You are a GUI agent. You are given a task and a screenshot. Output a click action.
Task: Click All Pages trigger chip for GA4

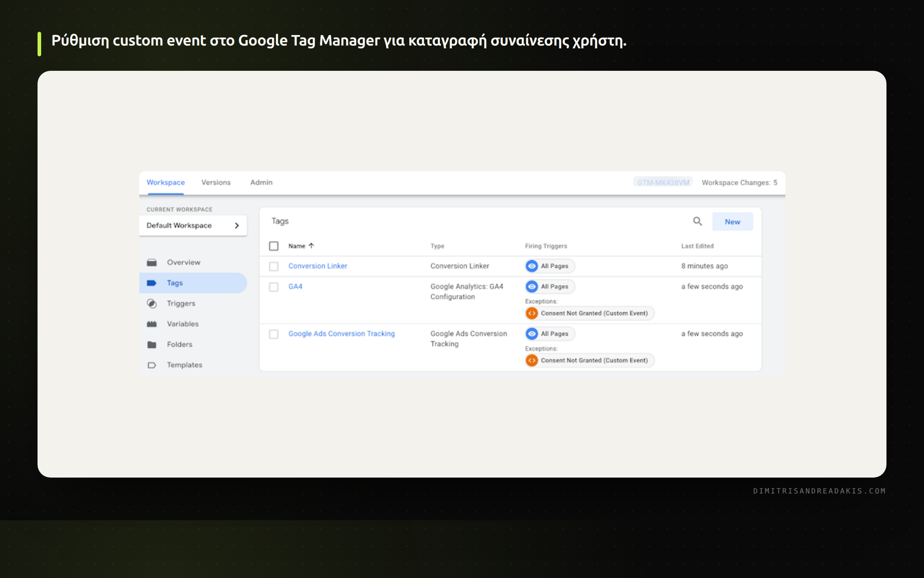[550, 287]
